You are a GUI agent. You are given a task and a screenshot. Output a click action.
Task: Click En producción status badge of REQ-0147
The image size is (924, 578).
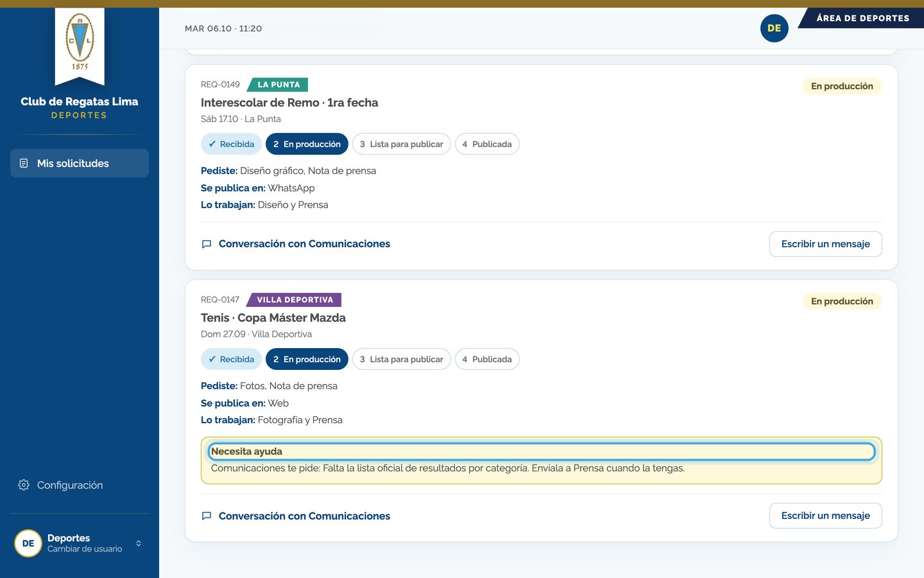click(842, 301)
